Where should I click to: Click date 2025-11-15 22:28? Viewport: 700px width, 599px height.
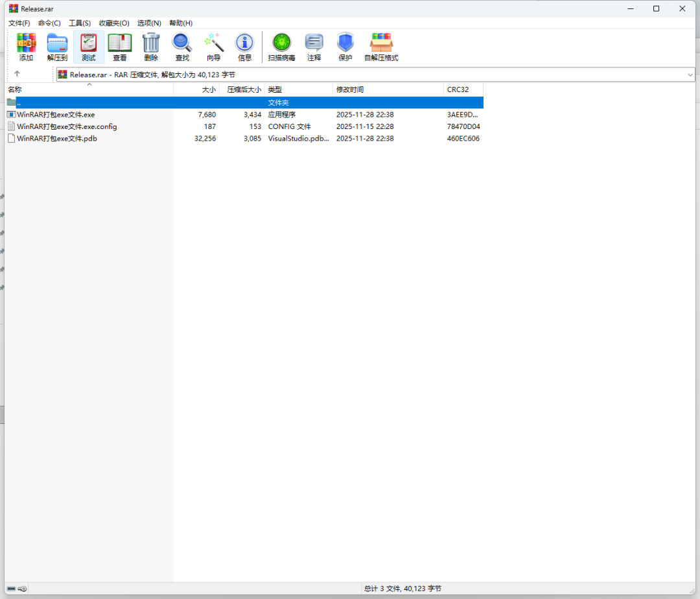[365, 127]
